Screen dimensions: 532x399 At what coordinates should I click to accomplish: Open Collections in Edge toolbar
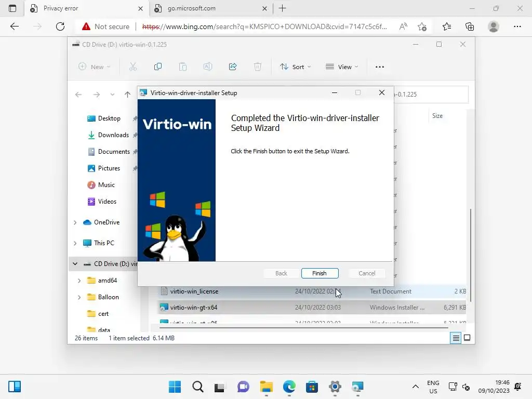coord(470,26)
